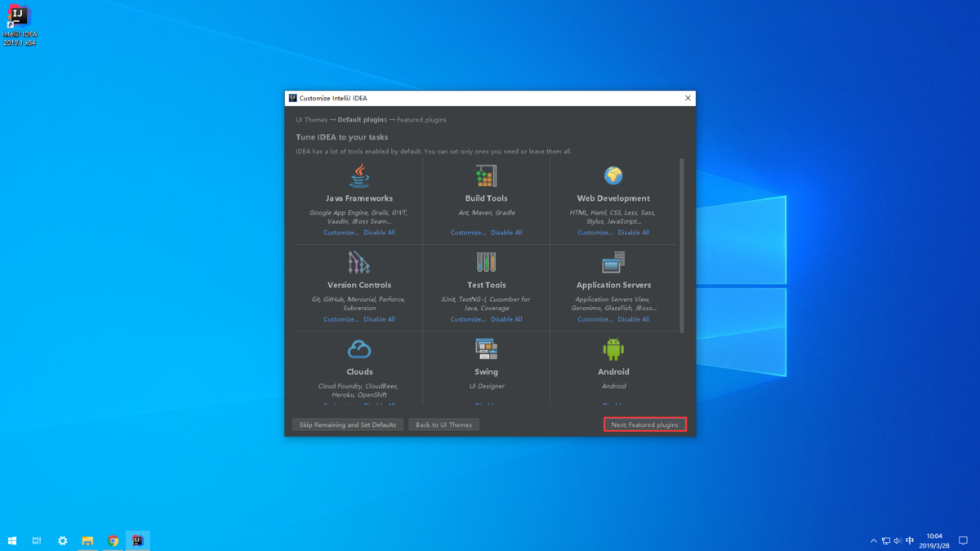Click Disable All under Application Servers

pyautogui.click(x=634, y=319)
